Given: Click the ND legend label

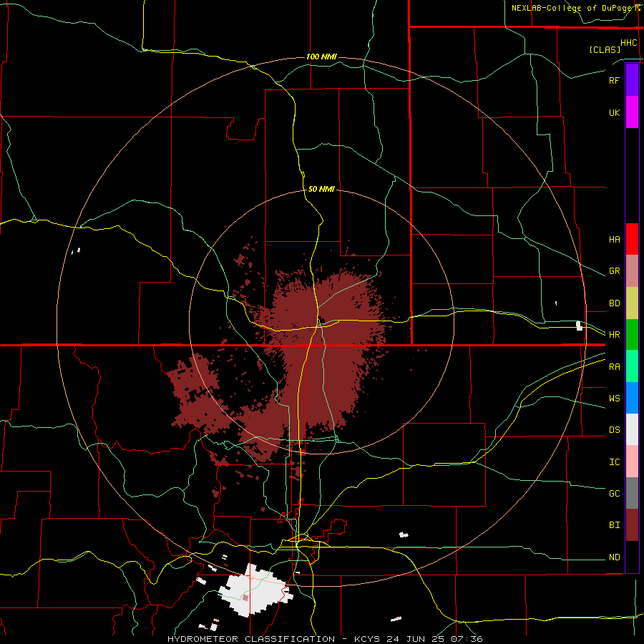Looking at the screenshot, I should pos(614,557).
